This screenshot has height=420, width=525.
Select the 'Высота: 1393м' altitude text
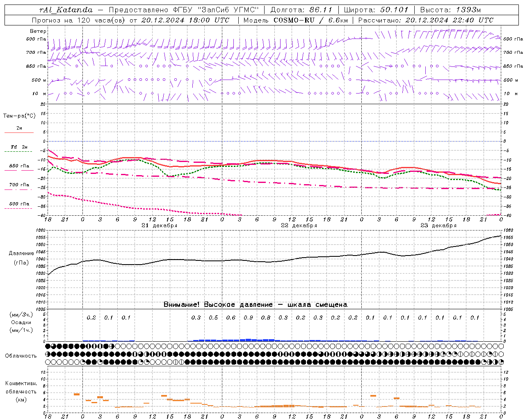point(450,10)
